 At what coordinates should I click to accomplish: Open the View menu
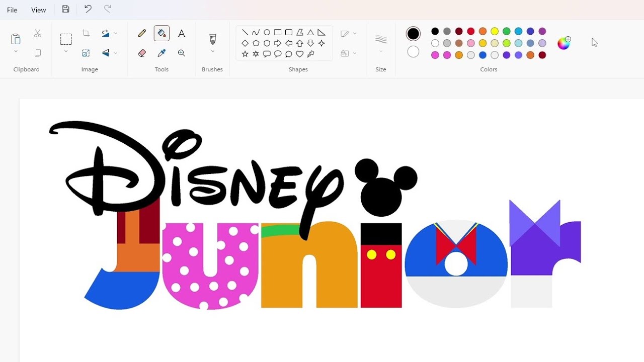38,10
